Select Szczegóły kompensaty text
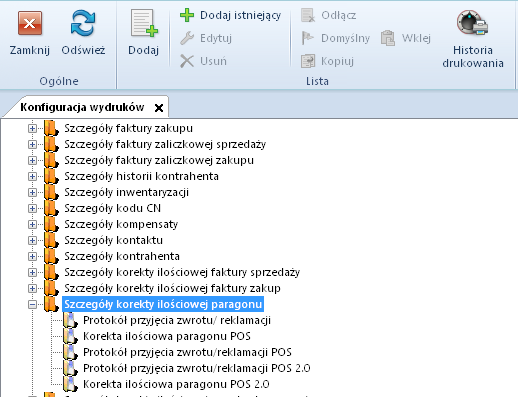The width and height of the screenshot is (518, 397). click(x=121, y=224)
